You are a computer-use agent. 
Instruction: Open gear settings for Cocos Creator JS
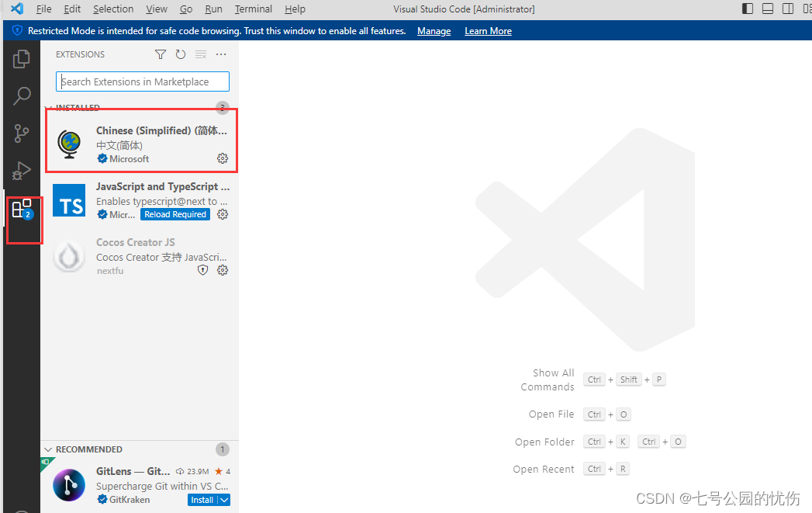coord(223,270)
